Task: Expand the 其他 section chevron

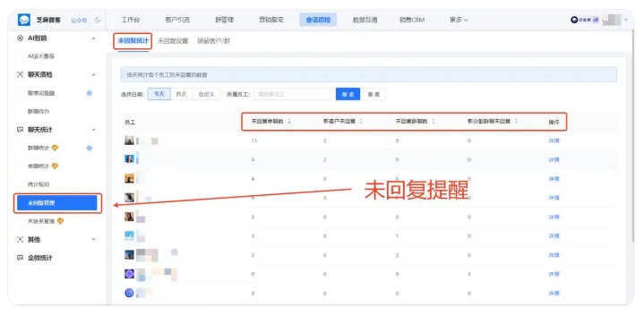Action: pos(94,239)
